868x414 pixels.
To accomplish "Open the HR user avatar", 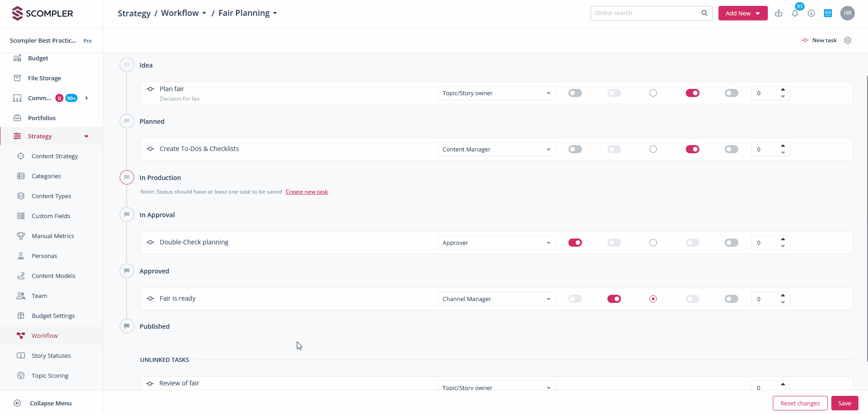I will [847, 13].
